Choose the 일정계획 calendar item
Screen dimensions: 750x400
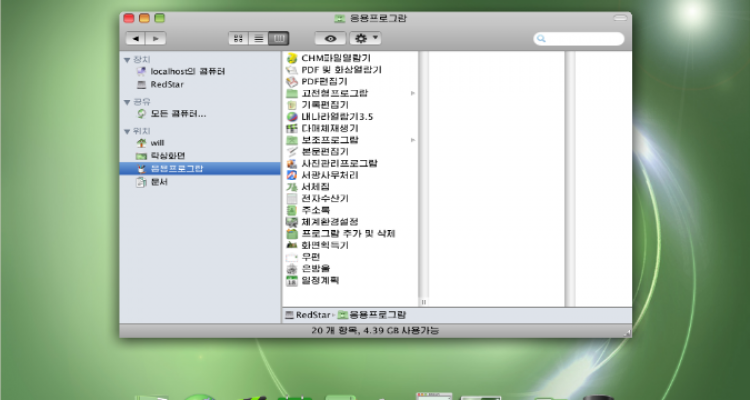coord(312,280)
